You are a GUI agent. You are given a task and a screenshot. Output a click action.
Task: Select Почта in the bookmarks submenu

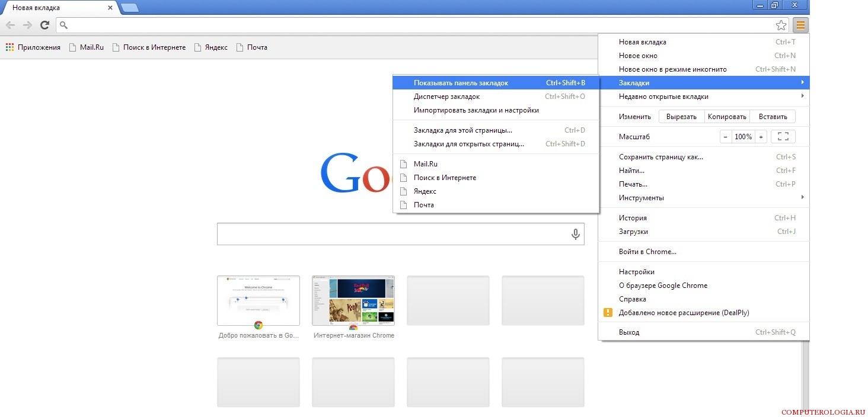pos(496,205)
